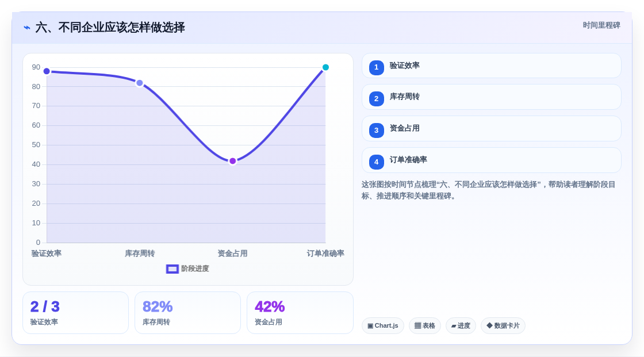The height and width of the screenshot is (357, 644).
Task: Click the 验证效率 x-axis label
Action: tap(47, 254)
